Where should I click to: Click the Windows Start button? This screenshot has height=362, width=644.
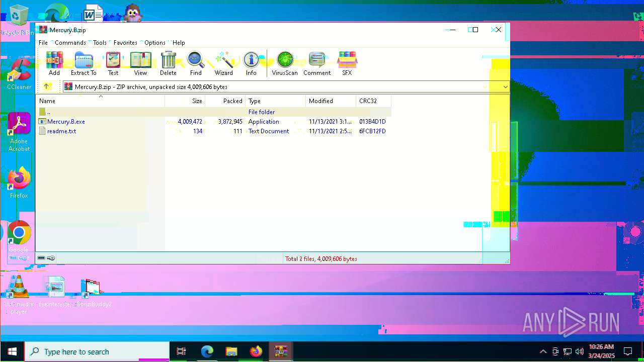[x=12, y=351]
